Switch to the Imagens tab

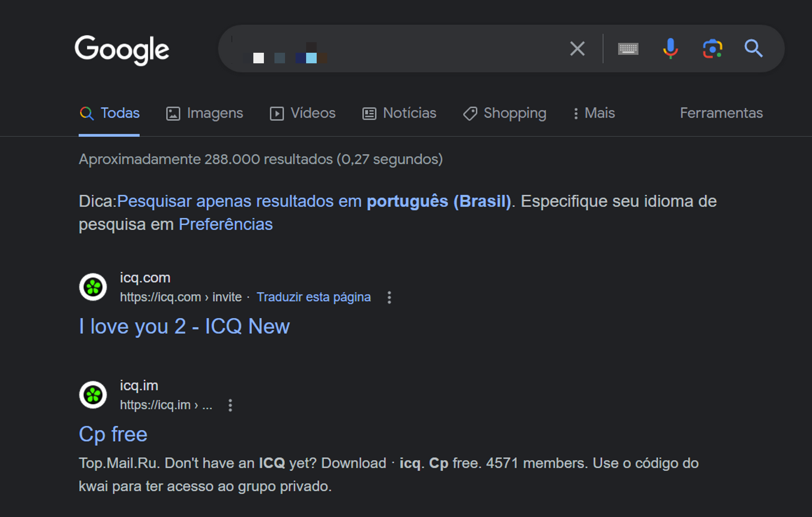click(x=205, y=113)
